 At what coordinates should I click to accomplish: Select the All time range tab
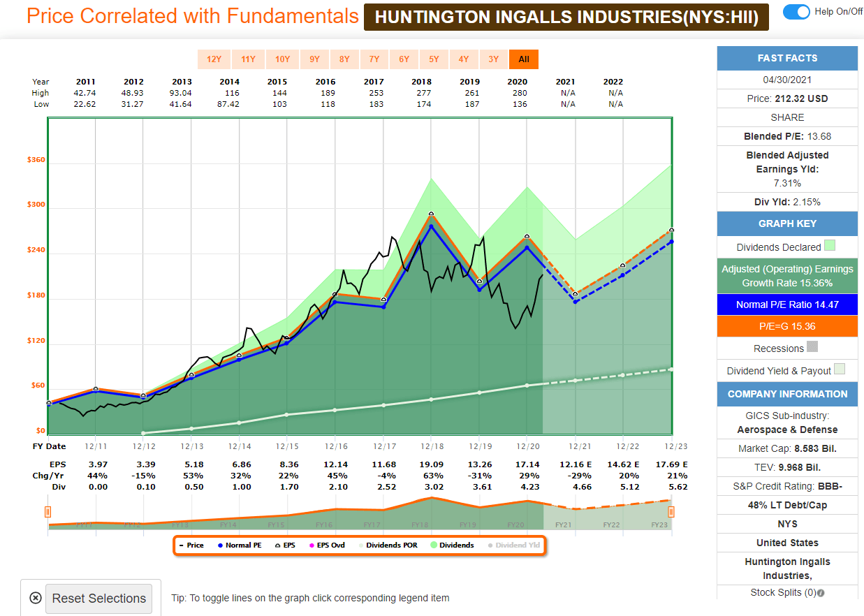[524, 59]
